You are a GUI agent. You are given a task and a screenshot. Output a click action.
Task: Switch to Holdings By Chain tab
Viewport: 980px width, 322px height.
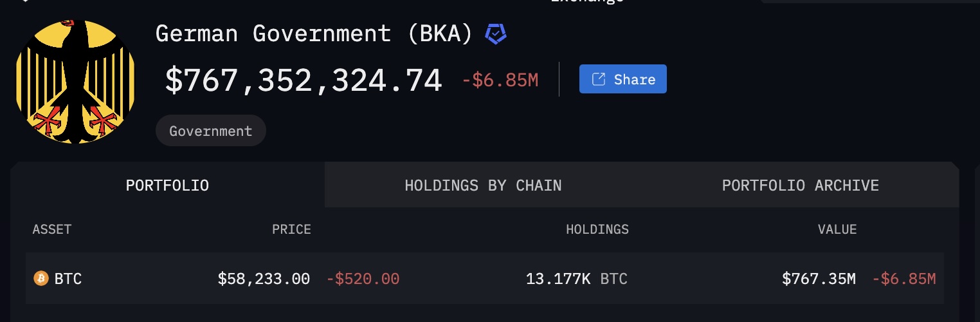[483, 185]
